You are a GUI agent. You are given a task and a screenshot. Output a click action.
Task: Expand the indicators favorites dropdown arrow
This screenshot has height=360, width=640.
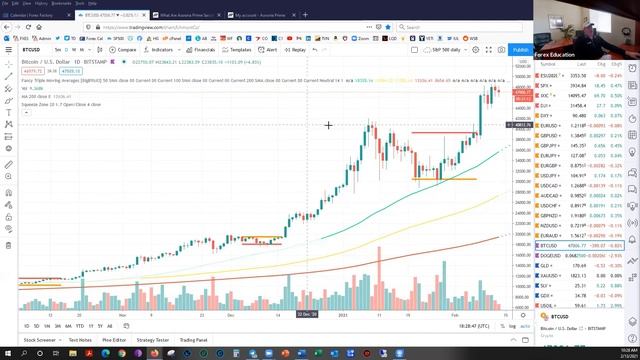point(179,50)
